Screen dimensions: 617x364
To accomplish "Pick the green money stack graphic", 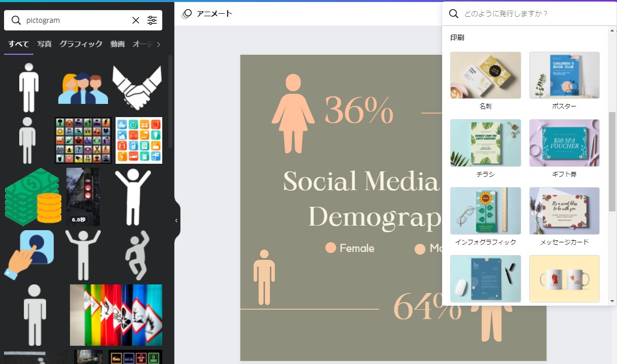I will (32, 197).
